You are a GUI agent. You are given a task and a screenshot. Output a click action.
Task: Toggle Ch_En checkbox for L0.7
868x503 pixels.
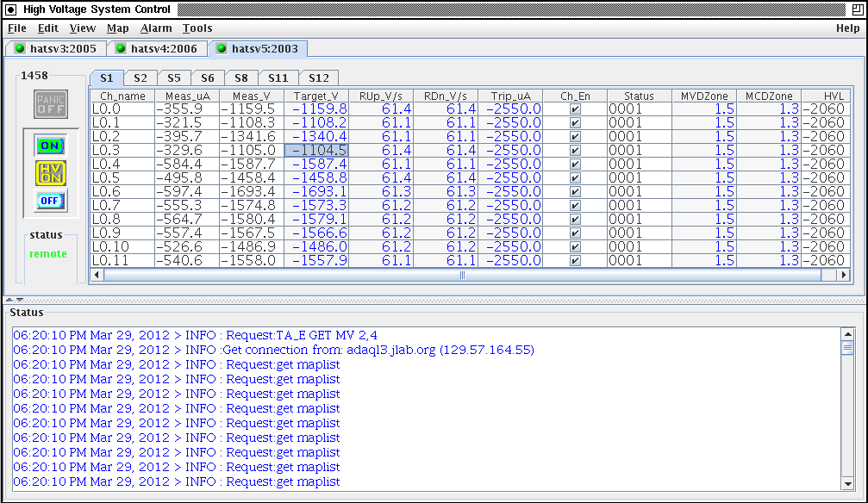tap(575, 206)
